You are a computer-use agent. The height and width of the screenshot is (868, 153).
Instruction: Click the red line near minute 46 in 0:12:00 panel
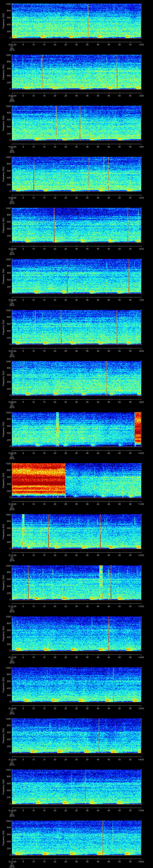tap(111, 583)
